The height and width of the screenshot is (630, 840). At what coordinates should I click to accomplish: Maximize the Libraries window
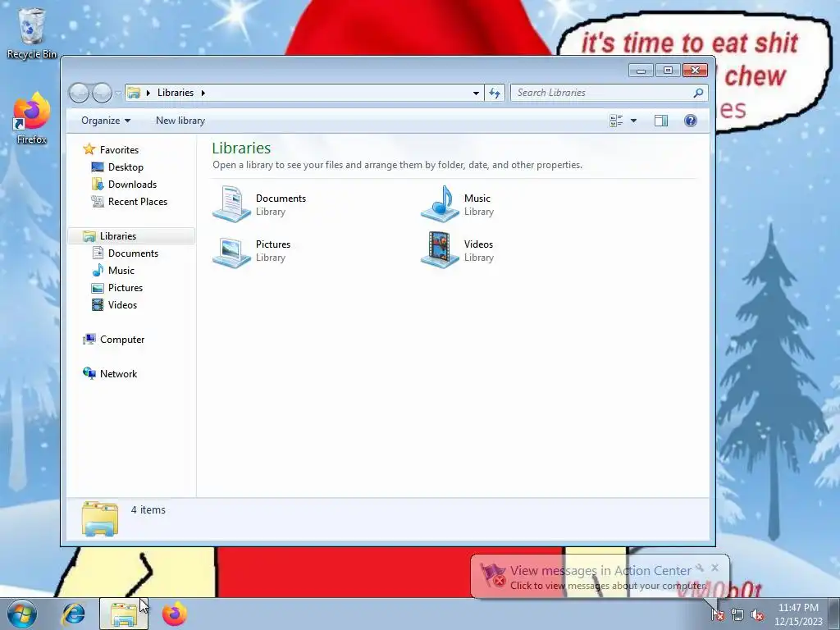pos(668,71)
